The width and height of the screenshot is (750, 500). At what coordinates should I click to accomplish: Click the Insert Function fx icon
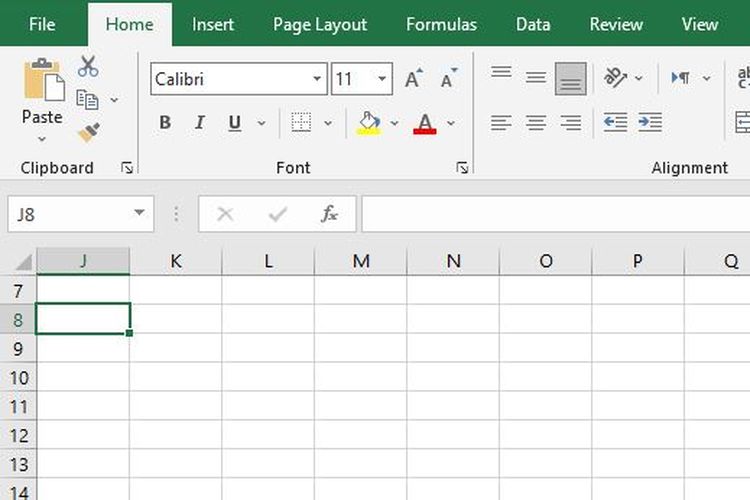coord(329,214)
